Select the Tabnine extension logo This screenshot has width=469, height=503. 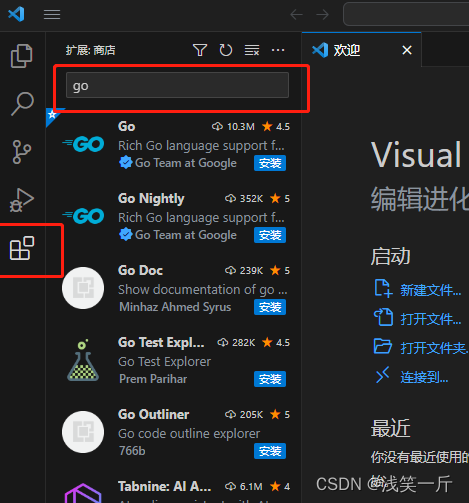(x=83, y=493)
